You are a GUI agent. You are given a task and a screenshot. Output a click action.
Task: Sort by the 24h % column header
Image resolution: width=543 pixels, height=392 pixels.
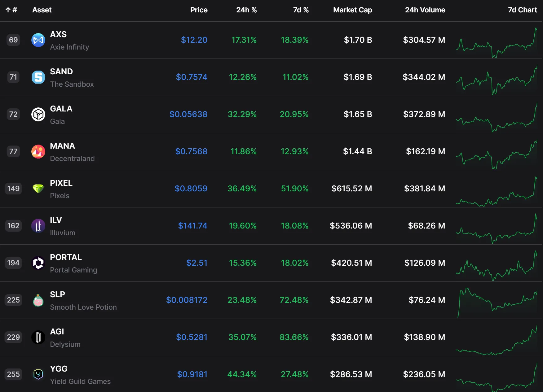(x=246, y=10)
